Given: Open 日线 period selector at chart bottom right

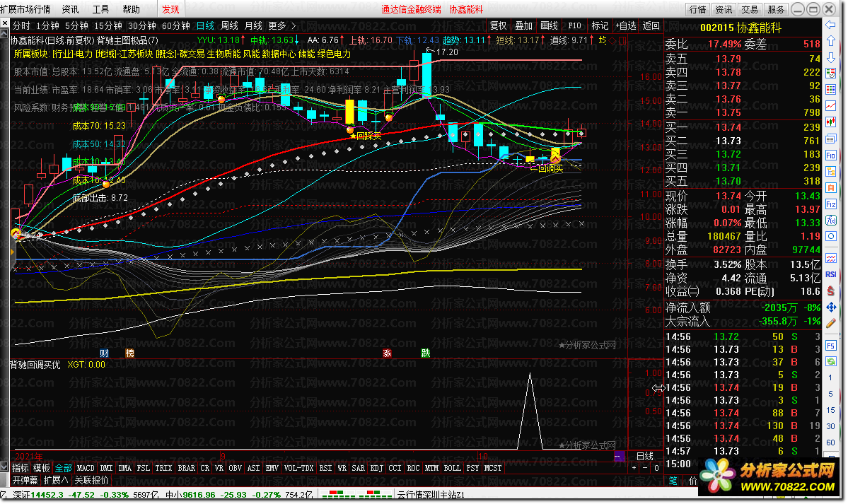Looking at the screenshot, I should (x=644, y=456).
